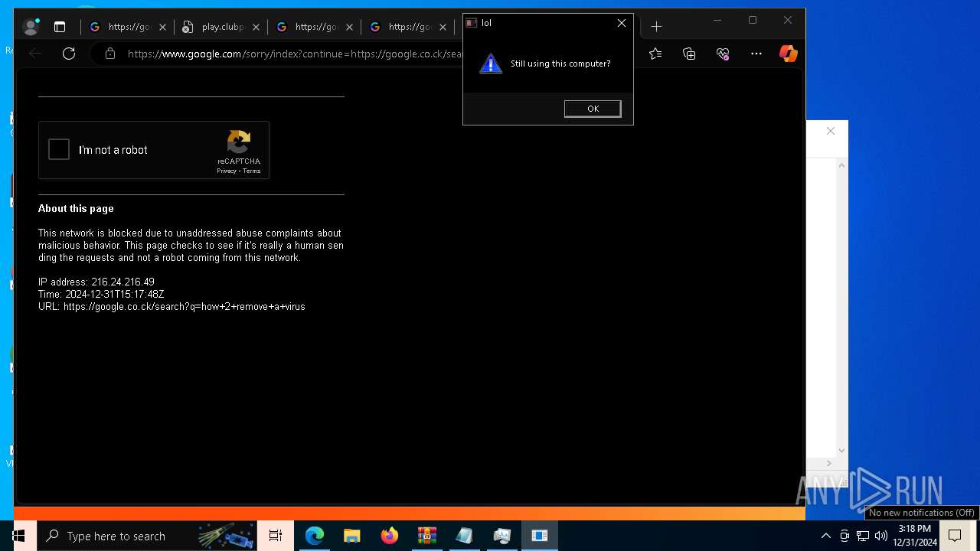The height and width of the screenshot is (551, 980).
Task: Close the play.clubp tab
Action: [x=256, y=27]
